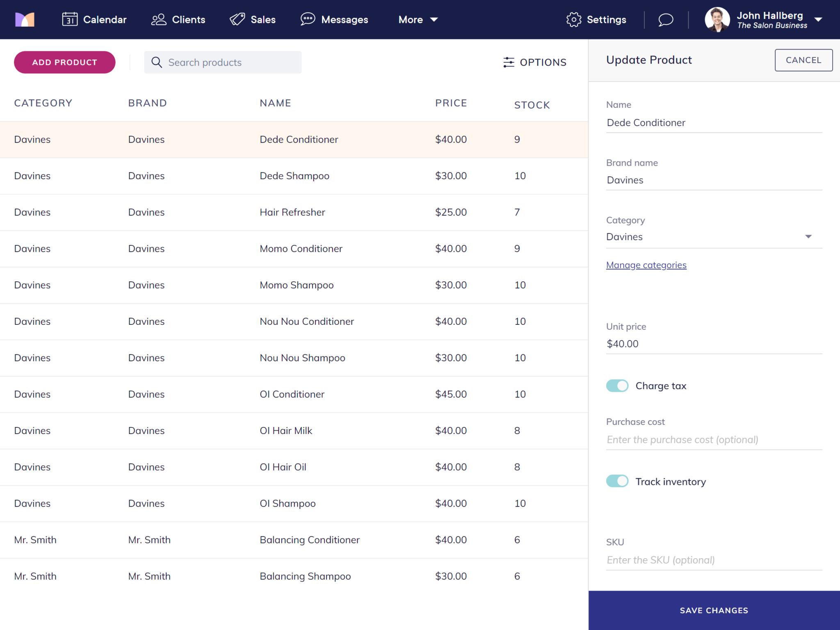Click the Clients people icon

pos(159,19)
